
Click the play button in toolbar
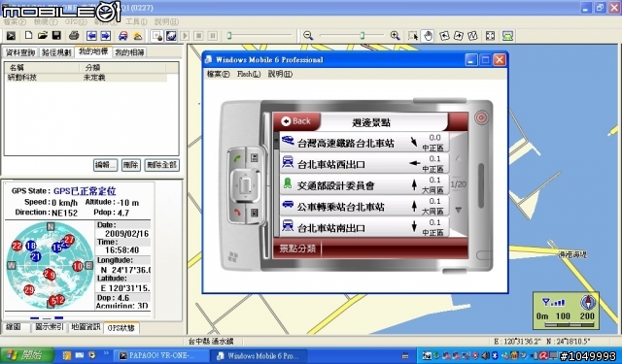click(185, 36)
